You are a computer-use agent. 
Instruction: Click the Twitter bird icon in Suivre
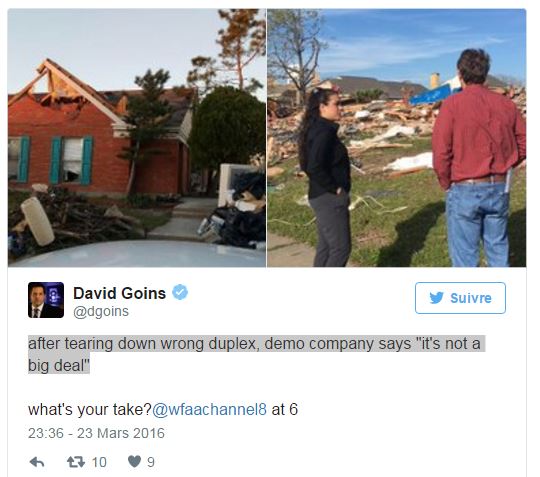click(437, 298)
